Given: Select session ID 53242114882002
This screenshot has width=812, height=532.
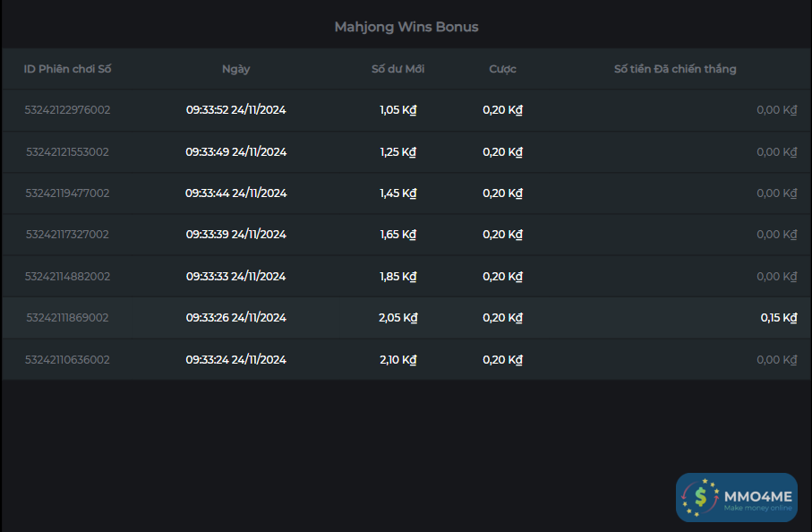Looking at the screenshot, I should [x=68, y=277].
